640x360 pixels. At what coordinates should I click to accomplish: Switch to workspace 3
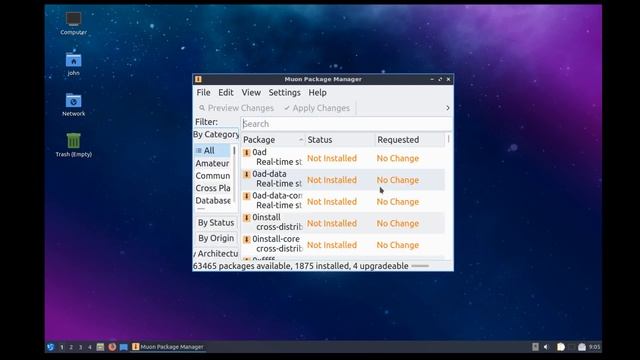tap(80, 347)
